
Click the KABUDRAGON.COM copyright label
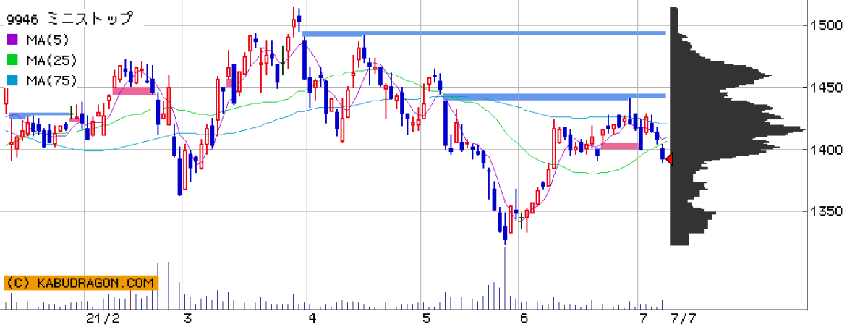point(81,283)
